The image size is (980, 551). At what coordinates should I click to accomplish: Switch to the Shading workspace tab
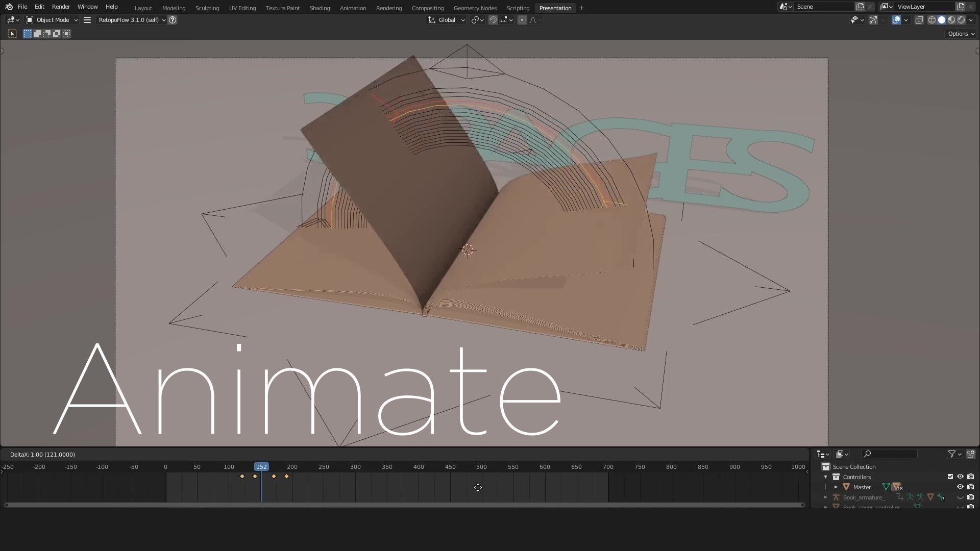[x=320, y=8]
